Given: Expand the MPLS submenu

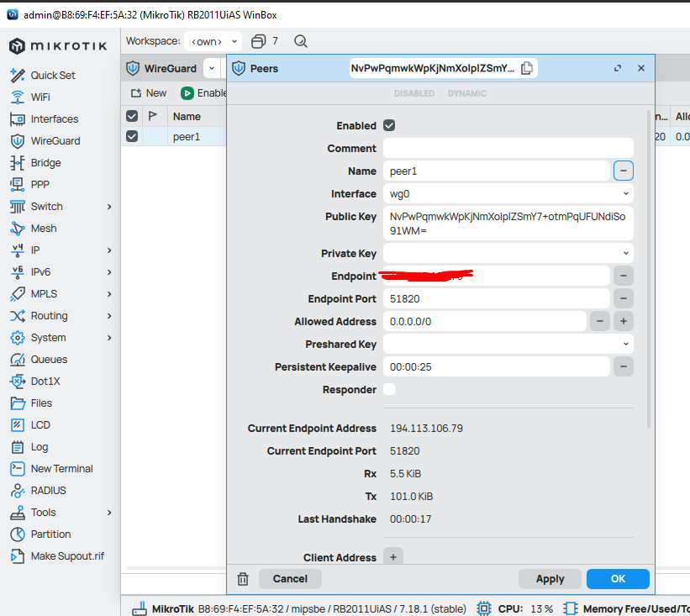Looking at the screenshot, I should [x=109, y=294].
